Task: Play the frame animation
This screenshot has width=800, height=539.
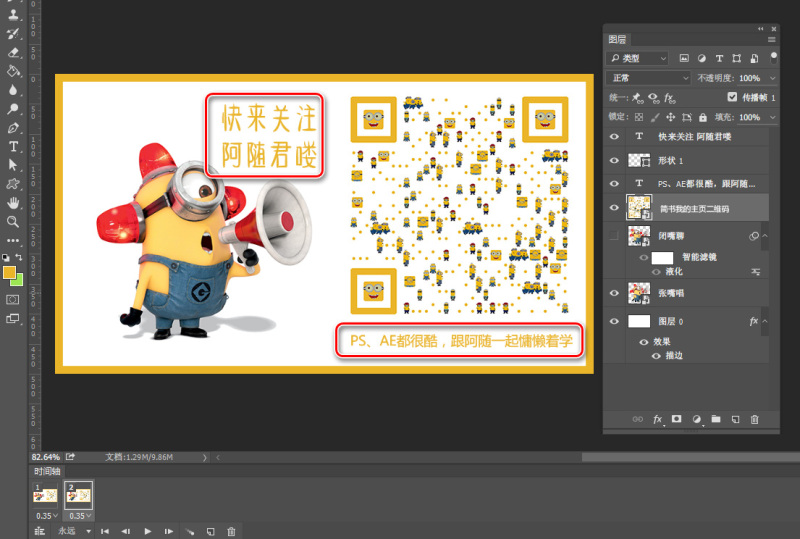Action: tap(148, 531)
